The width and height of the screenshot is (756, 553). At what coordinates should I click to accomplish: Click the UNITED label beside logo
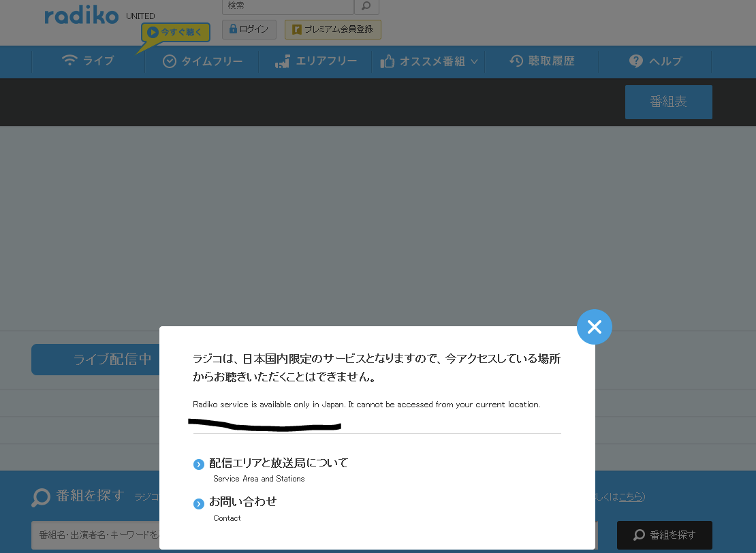tap(140, 16)
